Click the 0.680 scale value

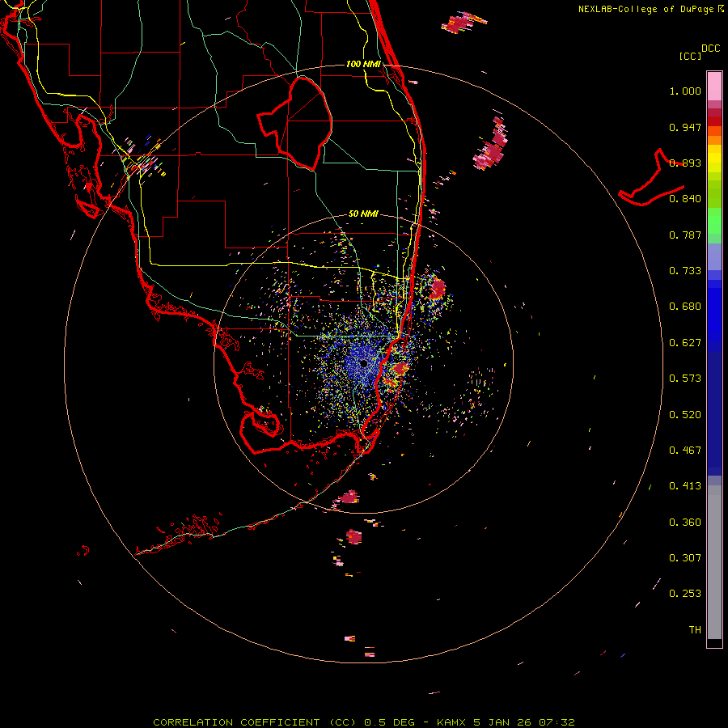tap(685, 307)
